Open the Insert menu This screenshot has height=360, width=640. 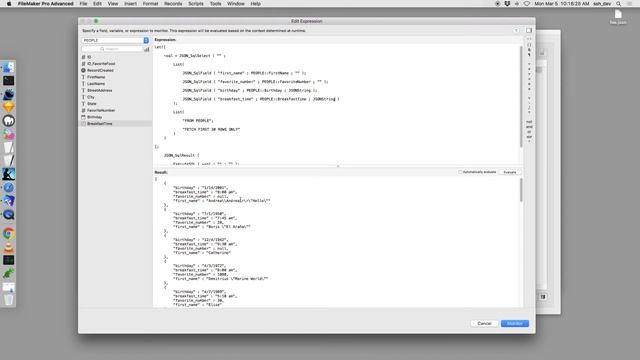[x=131, y=4]
